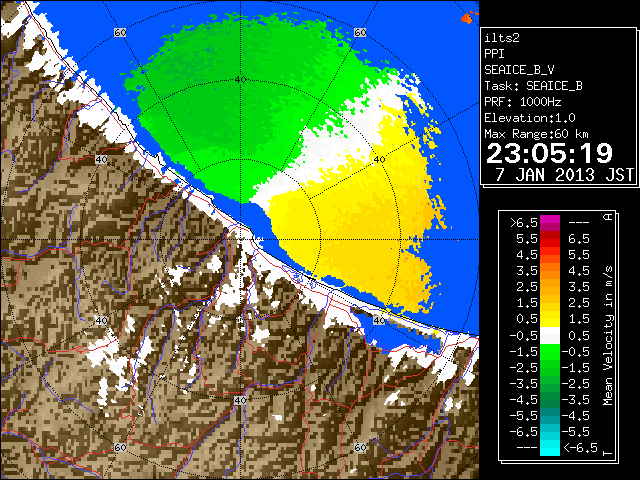Click the timestamp '23:05:19'
Viewport: 640px width, 480px height.
coord(549,153)
